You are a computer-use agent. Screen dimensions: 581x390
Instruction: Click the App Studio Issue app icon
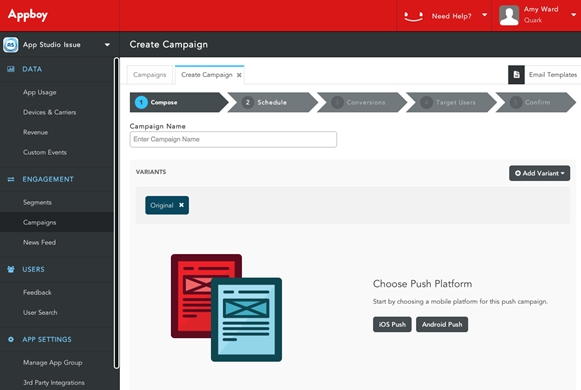[11, 45]
